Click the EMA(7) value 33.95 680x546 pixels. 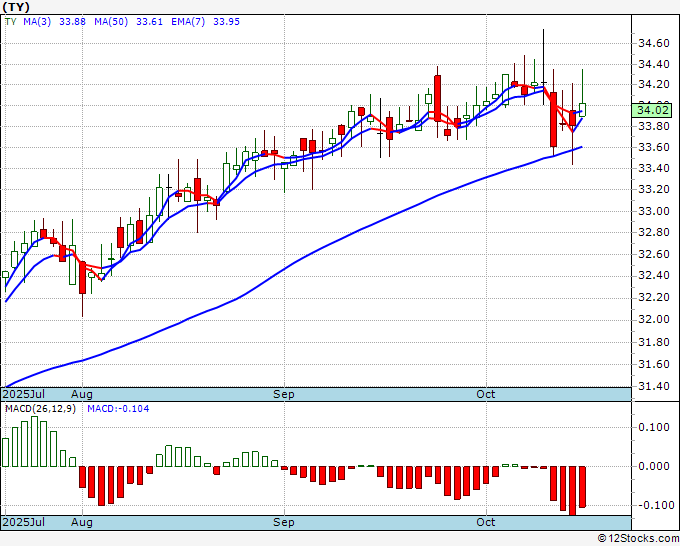[x=226, y=22]
